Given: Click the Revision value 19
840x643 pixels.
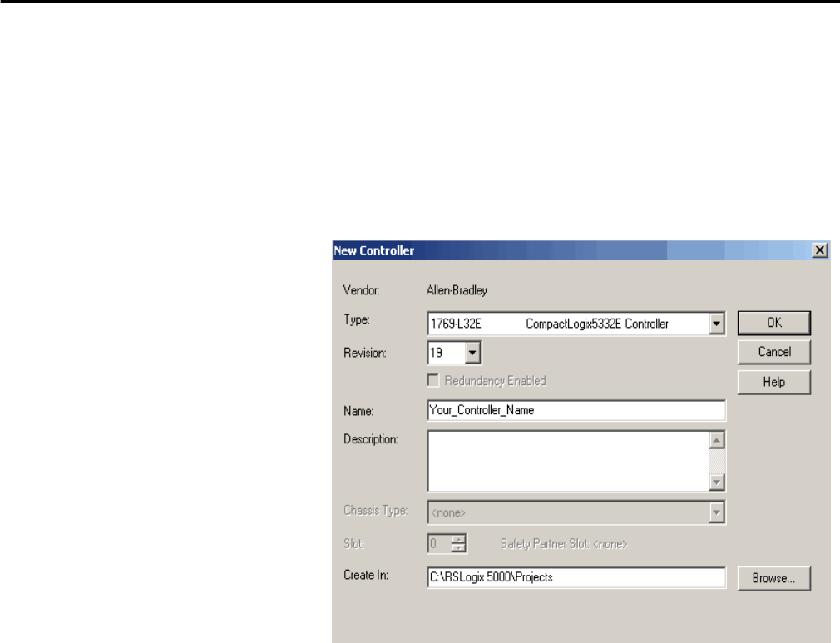Looking at the screenshot, I should (x=436, y=353).
